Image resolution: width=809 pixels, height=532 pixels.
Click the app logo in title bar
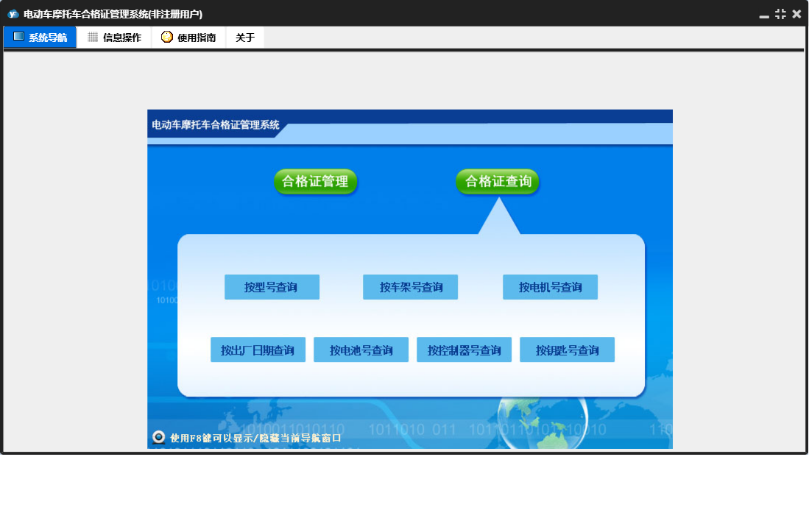[13, 14]
